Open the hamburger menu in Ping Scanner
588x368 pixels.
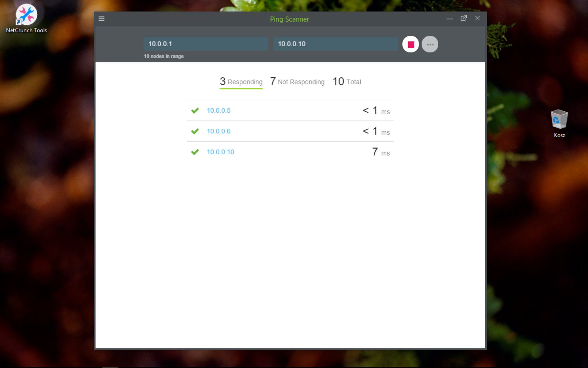[102, 19]
